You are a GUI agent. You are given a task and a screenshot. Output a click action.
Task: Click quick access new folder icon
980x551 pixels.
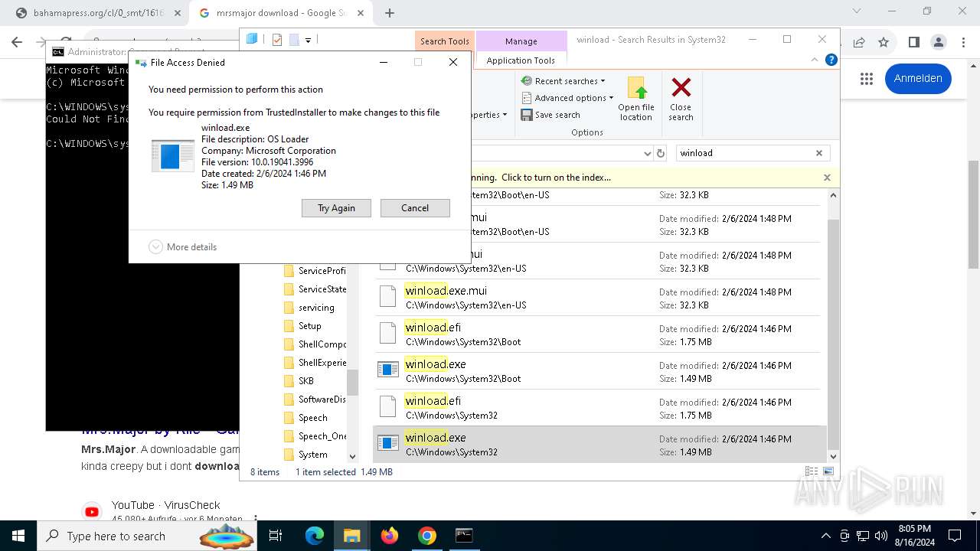(x=294, y=40)
